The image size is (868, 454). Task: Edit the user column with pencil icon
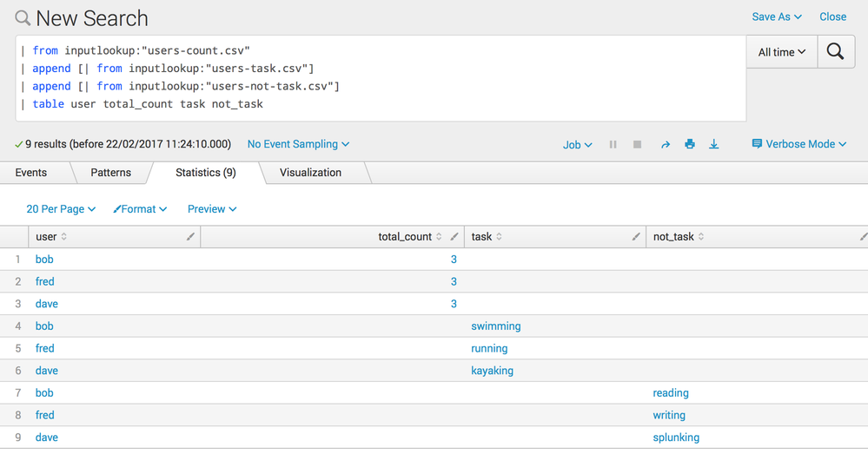coord(190,237)
